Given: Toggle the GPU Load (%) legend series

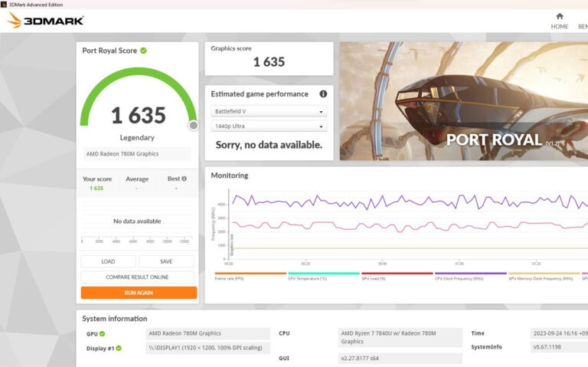Looking at the screenshot, I should (397, 277).
